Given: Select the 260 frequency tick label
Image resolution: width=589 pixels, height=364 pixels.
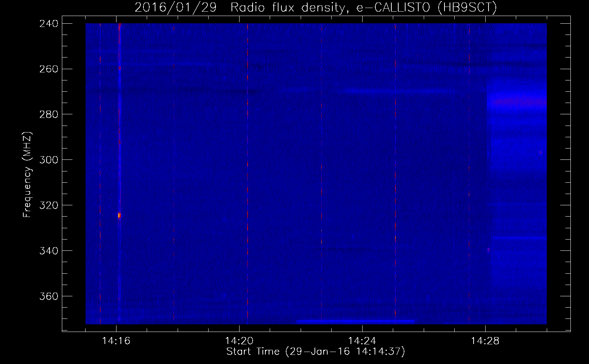Looking at the screenshot, I should point(49,69).
